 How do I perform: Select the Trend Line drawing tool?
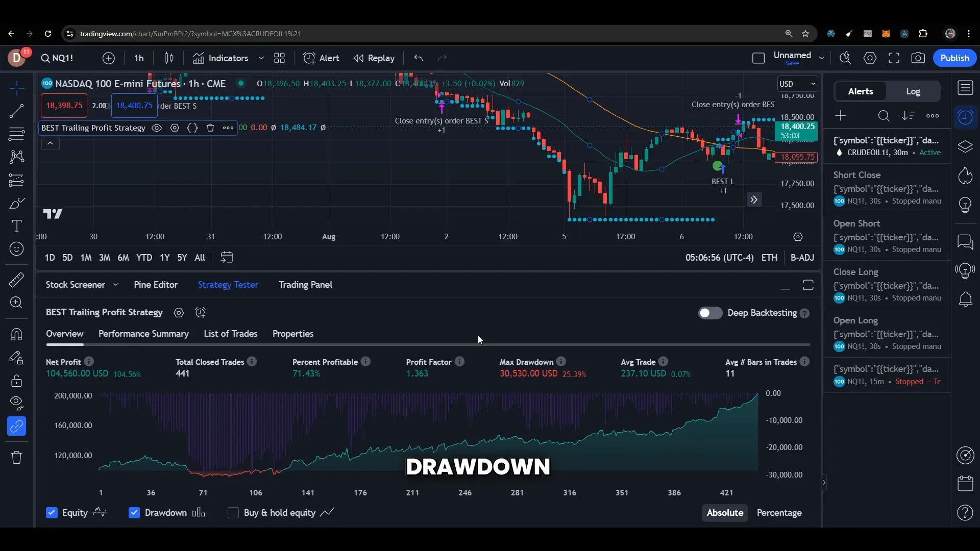click(16, 111)
